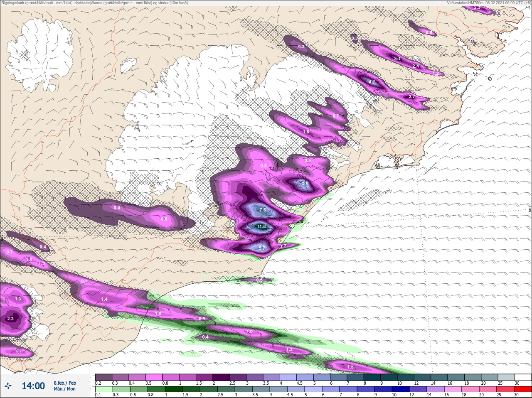Click the 2.7 value in the northeastern band
This screenshot has width=532, height=398.
412,97
